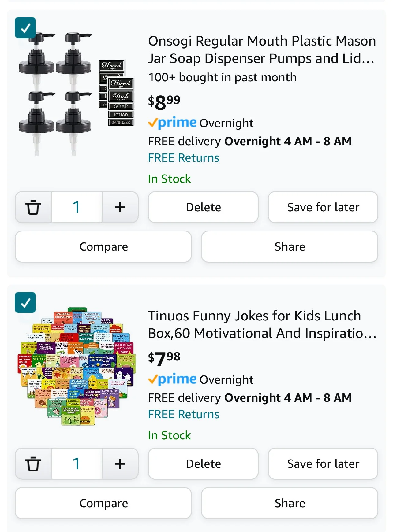Click trash icon for Onsogi soap dispenser
Viewport: 393px width, 532px height.
33,207
